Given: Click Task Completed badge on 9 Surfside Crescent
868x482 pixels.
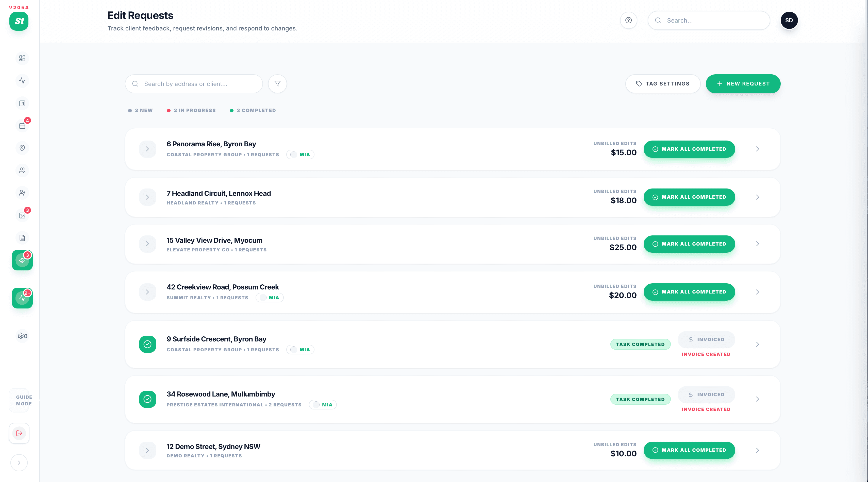Looking at the screenshot, I should [640, 344].
